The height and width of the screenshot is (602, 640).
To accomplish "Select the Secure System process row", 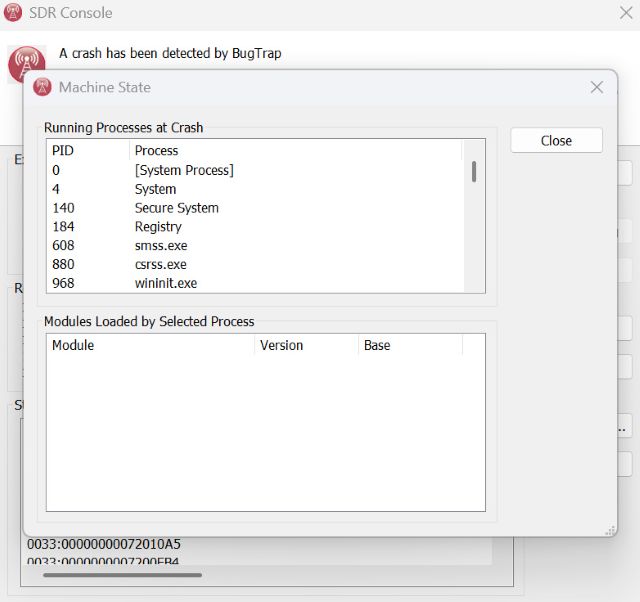I will click(256, 208).
